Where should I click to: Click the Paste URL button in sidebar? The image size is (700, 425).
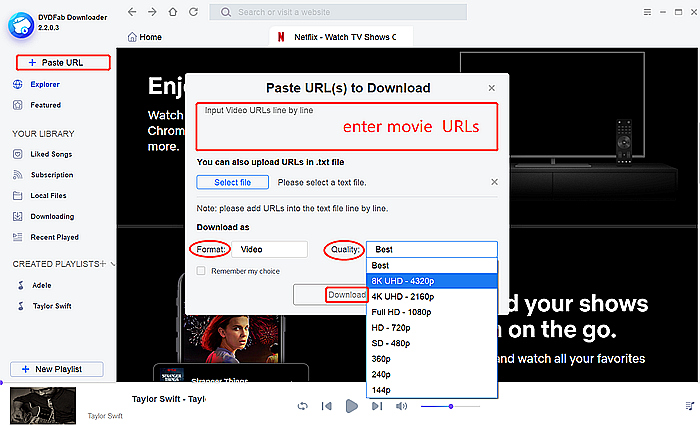coord(61,63)
